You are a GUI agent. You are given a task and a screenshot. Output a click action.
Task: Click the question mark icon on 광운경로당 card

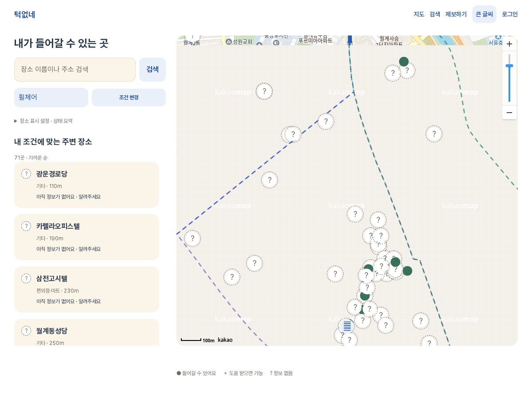[x=26, y=174]
